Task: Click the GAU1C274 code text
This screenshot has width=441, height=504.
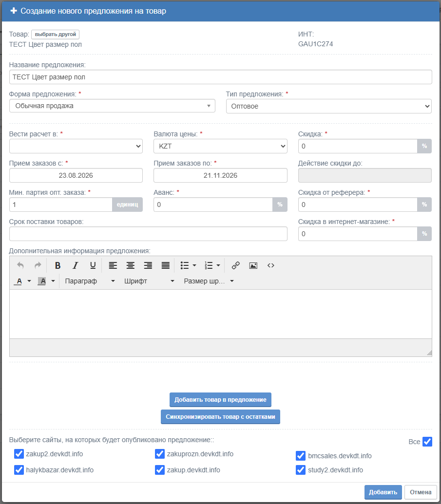Action: click(316, 44)
